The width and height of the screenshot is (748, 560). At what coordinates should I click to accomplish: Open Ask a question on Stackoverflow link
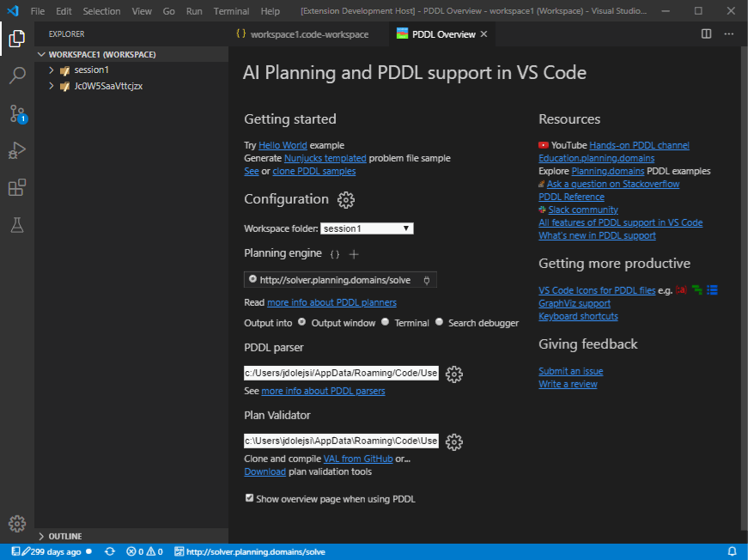pyautogui.click(x=613, y=184)
